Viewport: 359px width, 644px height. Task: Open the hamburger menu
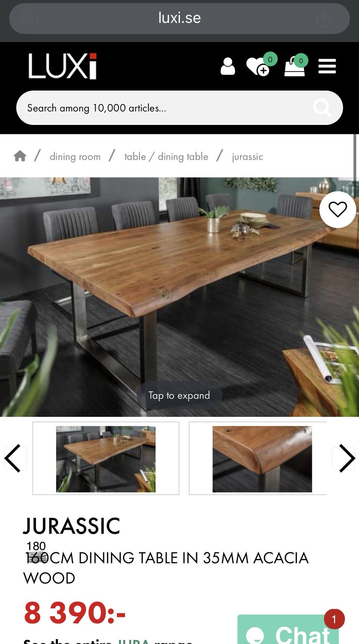point(327,66)
